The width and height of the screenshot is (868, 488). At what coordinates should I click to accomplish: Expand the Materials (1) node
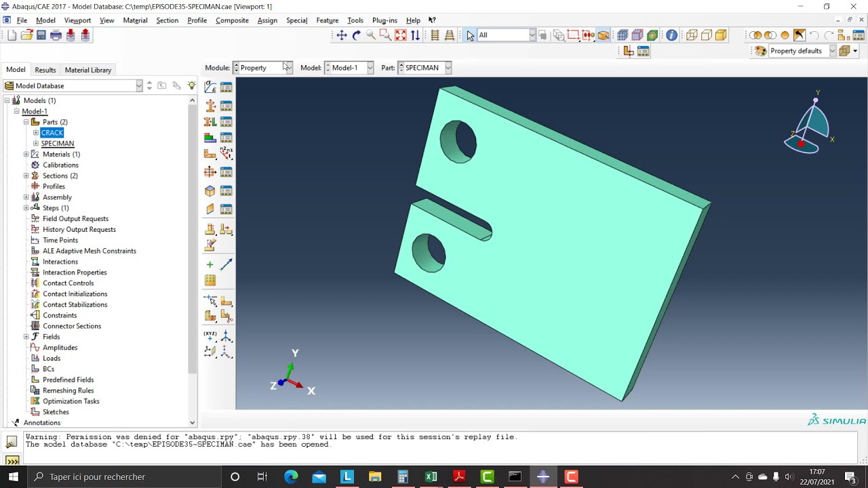point(26,155)
